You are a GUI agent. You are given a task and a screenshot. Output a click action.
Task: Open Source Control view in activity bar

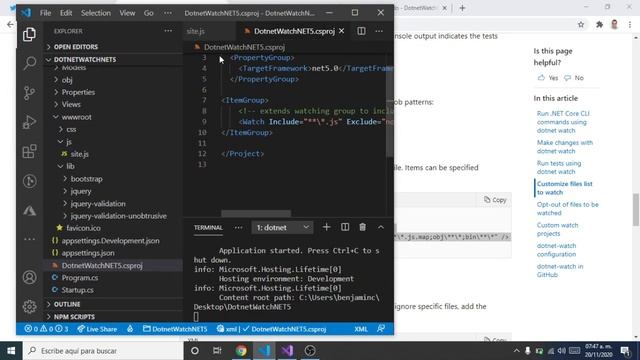(29, 93)
